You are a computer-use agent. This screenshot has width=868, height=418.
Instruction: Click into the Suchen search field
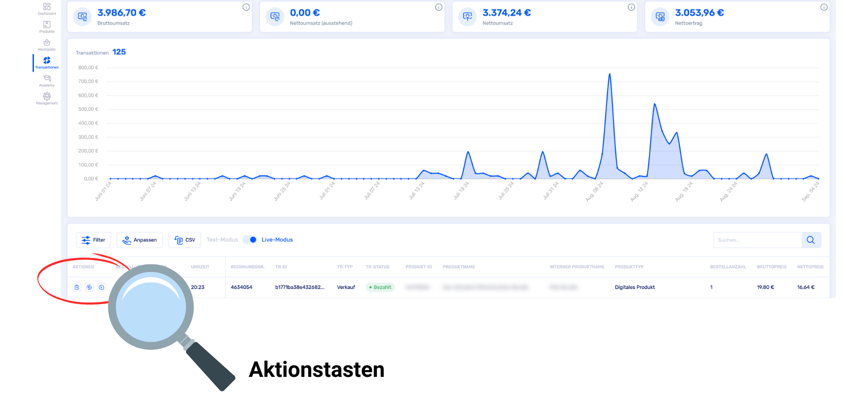(x=757, y=240)
